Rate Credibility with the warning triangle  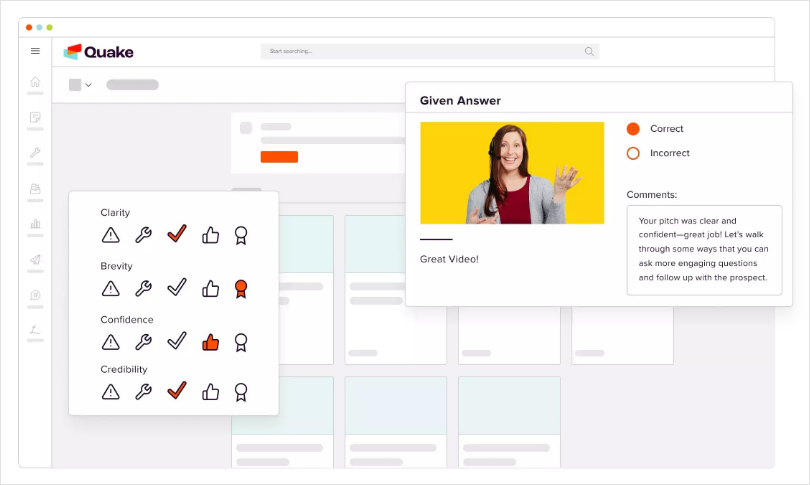[x=111, y=392]
